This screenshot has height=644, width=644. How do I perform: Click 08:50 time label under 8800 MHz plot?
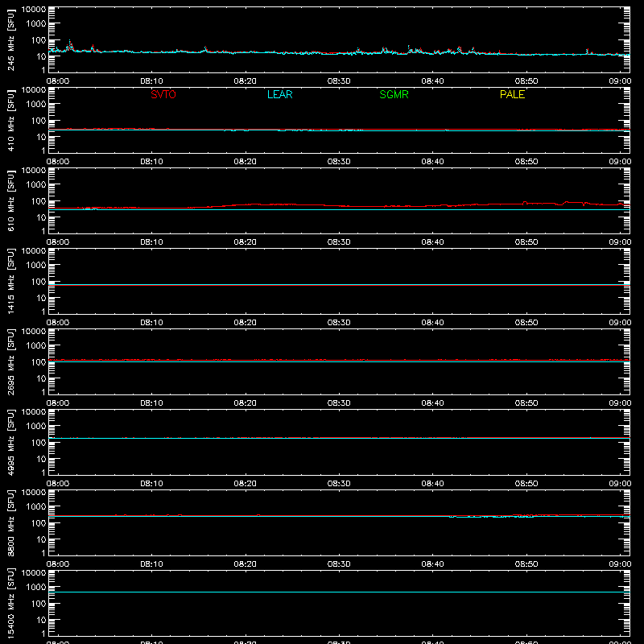pyautogui.click(x=526, y=564)
